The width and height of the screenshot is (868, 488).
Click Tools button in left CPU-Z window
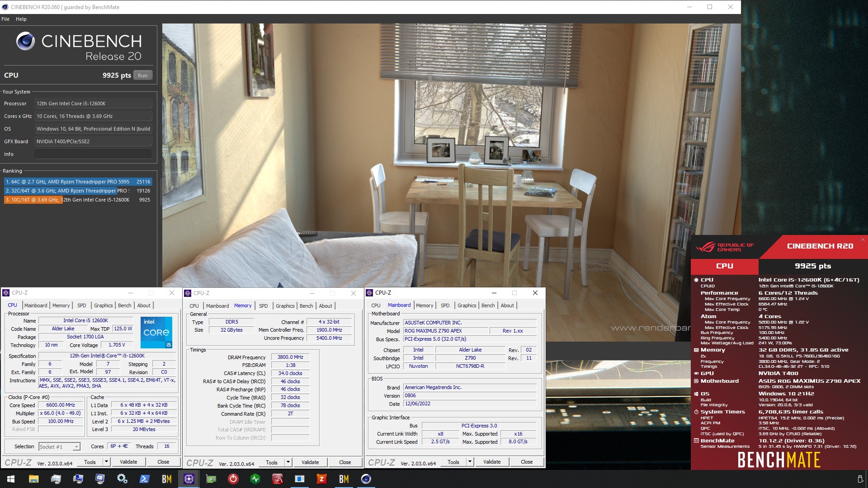click(x=90, y=462)
